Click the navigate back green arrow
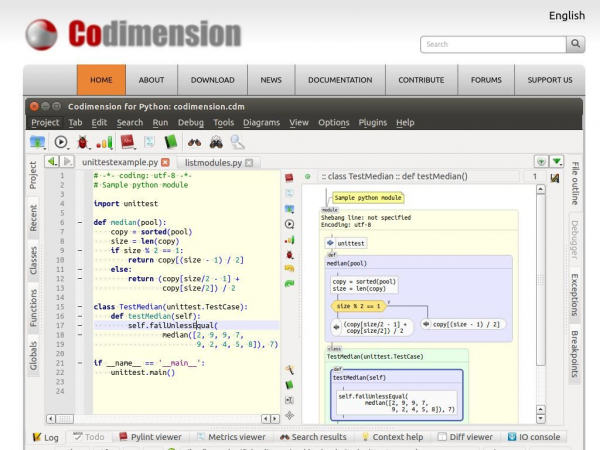600x450 pixels. point(51,161)
